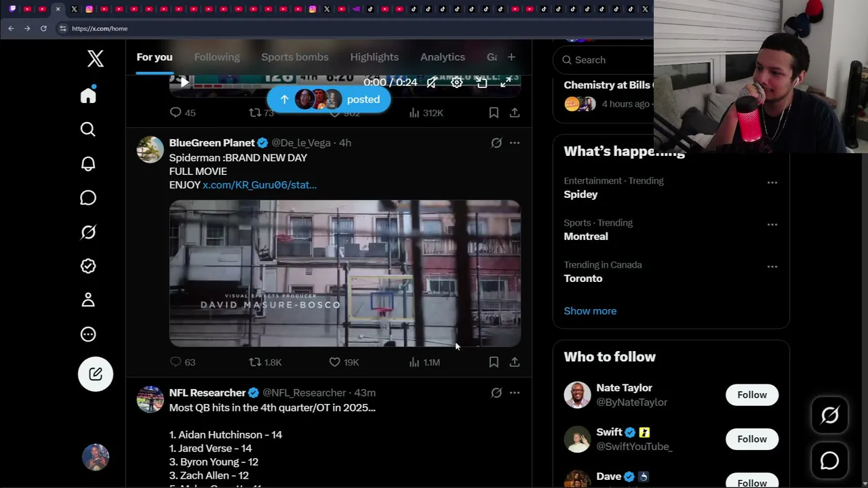Open the Highlights tab
This screenshot has height=488, width=868.
(374, 57)
